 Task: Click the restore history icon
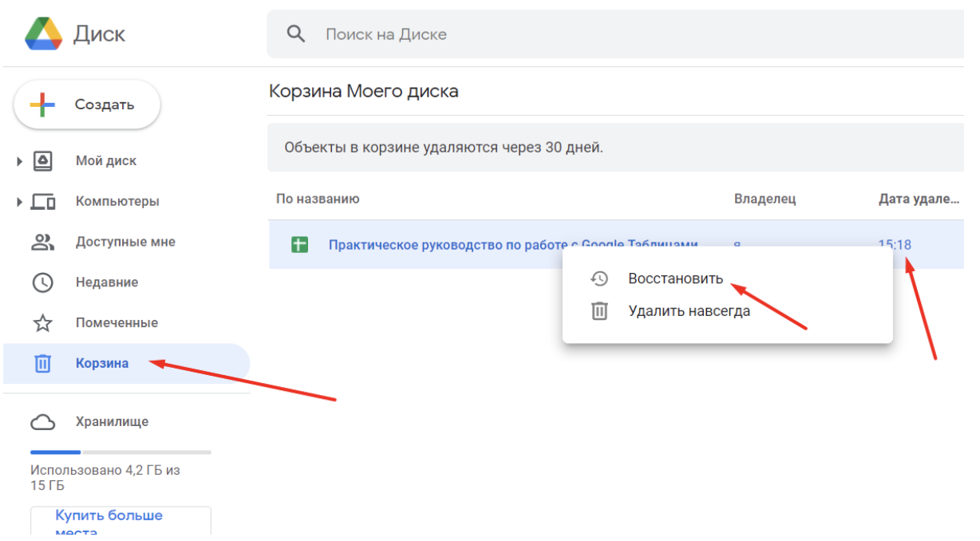599,278
